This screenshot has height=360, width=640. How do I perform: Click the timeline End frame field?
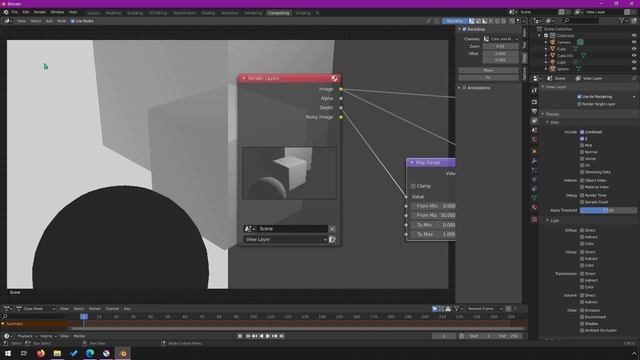point(508,336)
